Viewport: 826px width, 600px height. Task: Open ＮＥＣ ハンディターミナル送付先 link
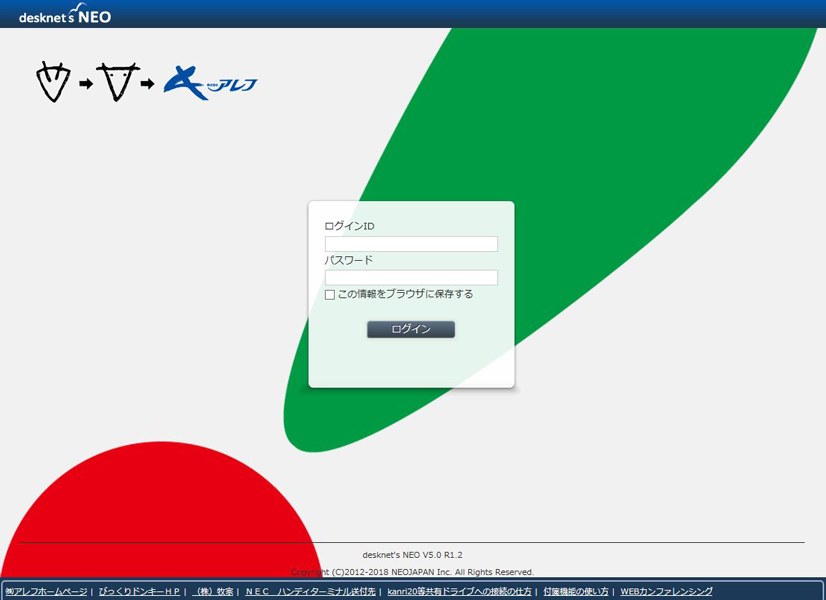[x=310, y=592]
